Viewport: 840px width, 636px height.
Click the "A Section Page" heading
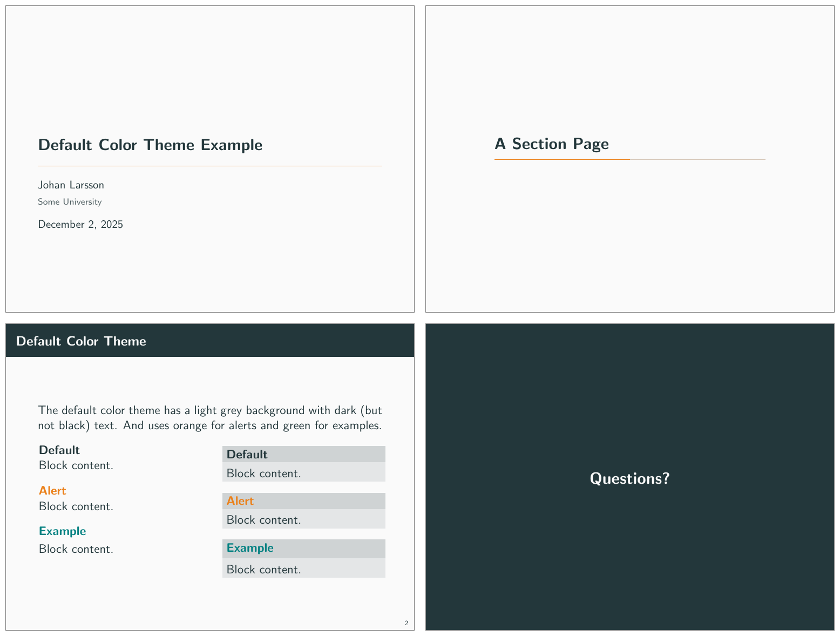[551, 144]
